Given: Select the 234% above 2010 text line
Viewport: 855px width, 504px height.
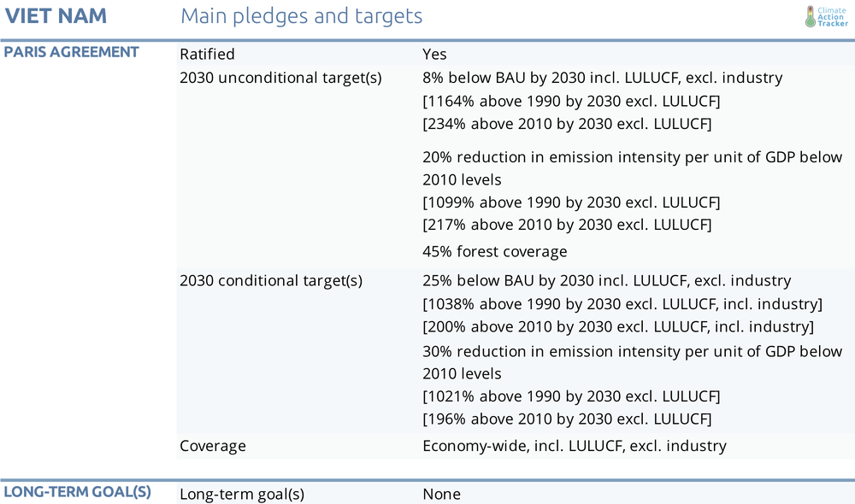Looking at the screenshot, I should [567, 124].
